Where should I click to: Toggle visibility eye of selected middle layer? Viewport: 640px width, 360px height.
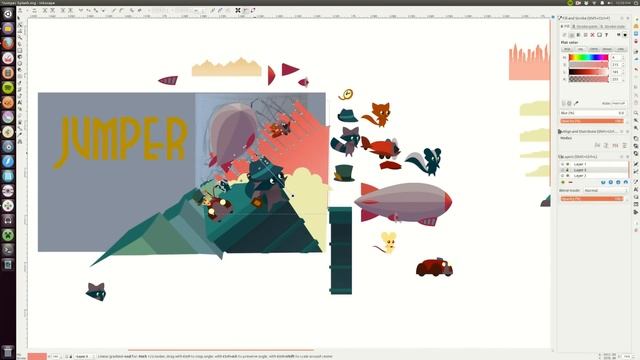(x=562, y=170)
